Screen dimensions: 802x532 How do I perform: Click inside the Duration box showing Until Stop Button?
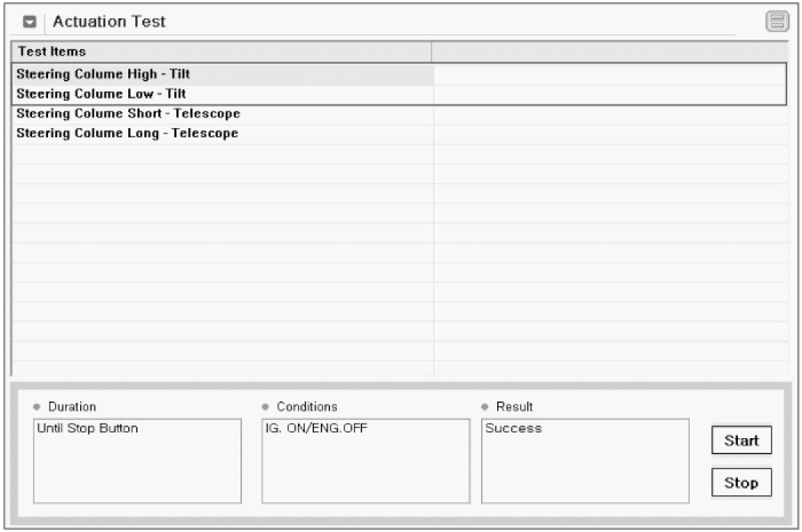(x=137, y=460)
